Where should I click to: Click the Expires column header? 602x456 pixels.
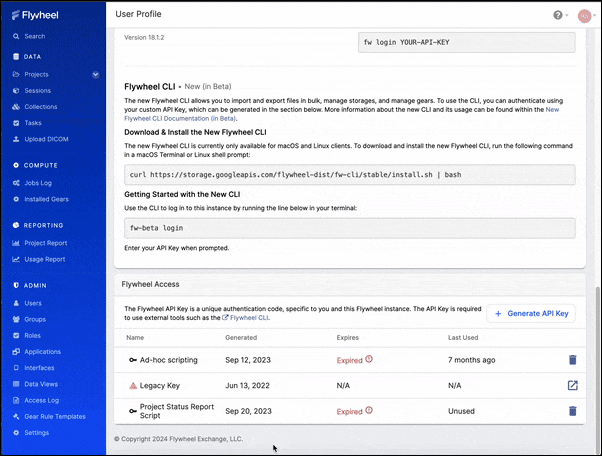[x=347, y=338]
